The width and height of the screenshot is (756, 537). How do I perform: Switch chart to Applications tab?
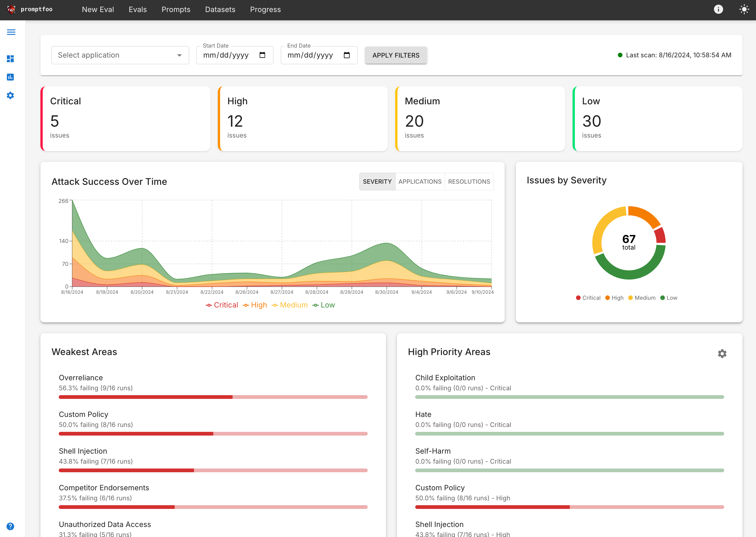tap(420, 182)
